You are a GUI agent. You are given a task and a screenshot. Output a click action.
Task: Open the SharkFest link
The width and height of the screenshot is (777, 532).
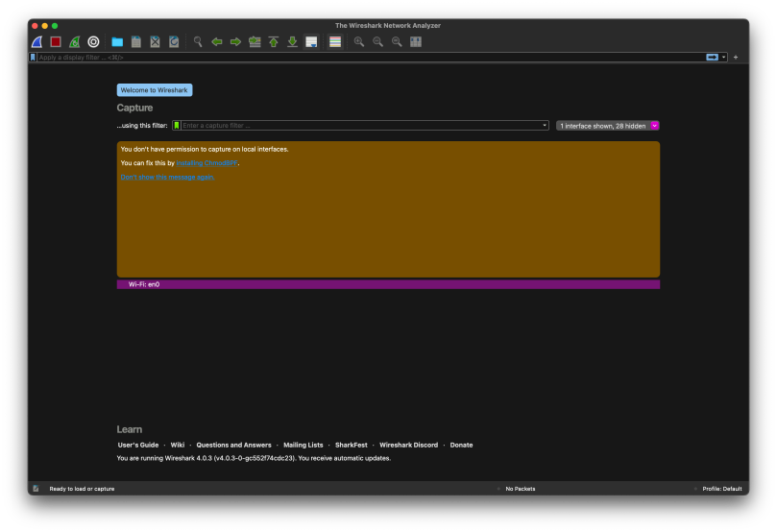[x=352, y=445]
